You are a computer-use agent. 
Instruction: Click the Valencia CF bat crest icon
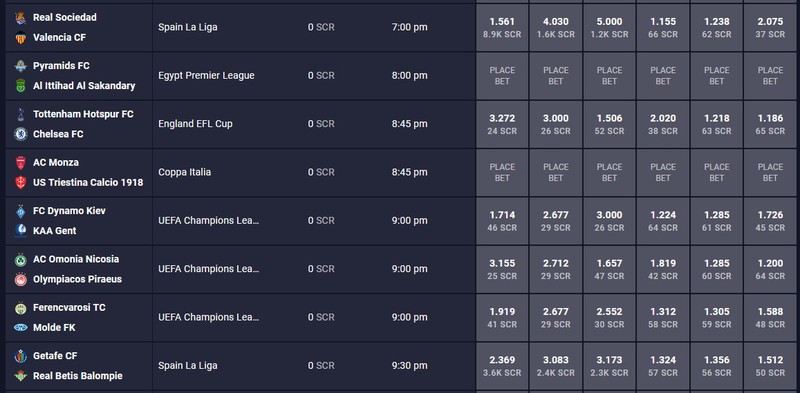[x=20, y=38]
